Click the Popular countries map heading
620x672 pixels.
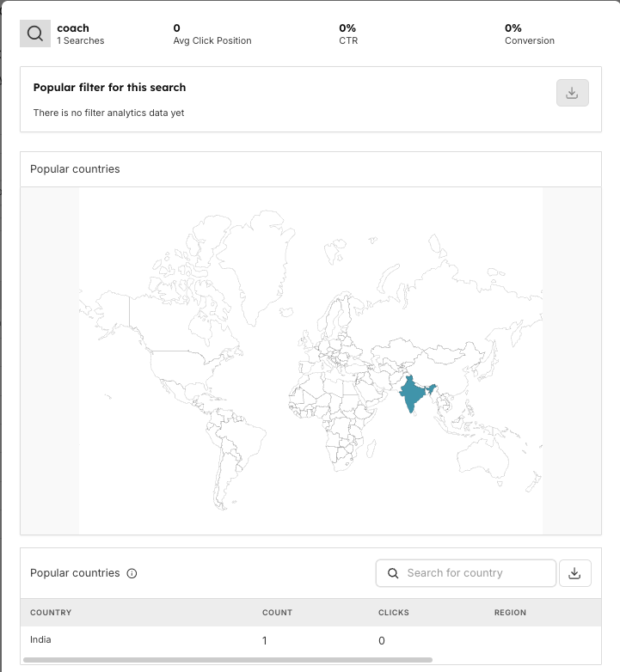[x=75, y=169]
